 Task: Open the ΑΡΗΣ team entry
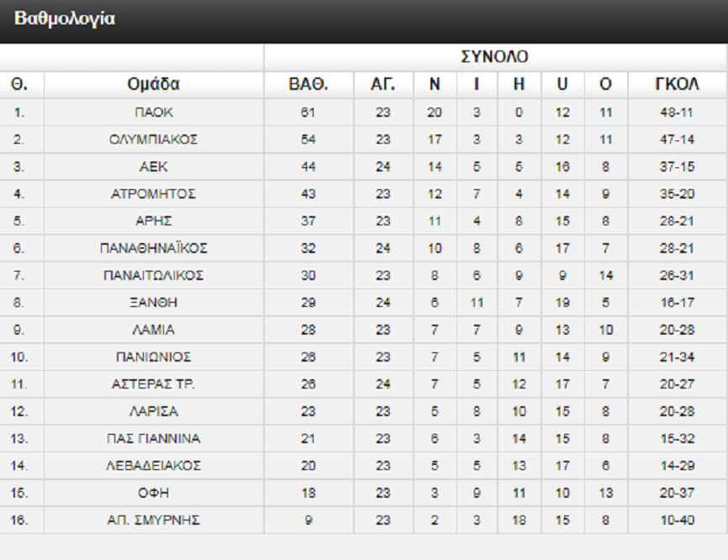[x=154, y=221]
